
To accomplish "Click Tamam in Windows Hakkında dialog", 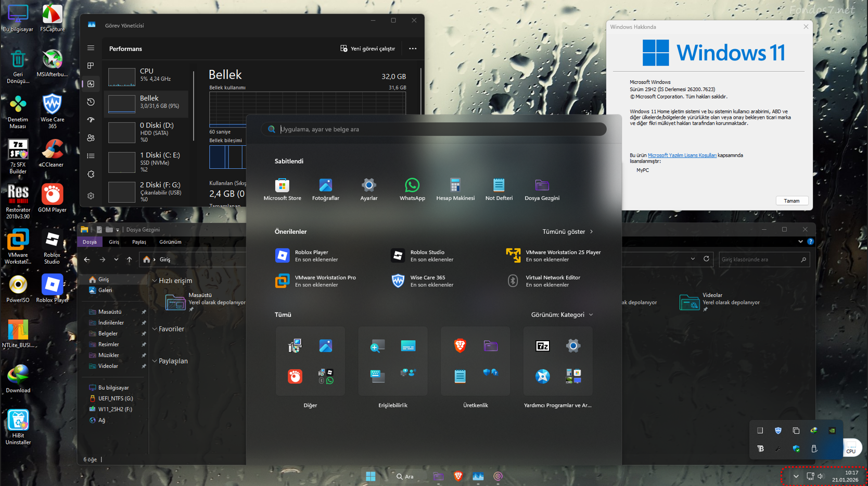I will (792, 201).
